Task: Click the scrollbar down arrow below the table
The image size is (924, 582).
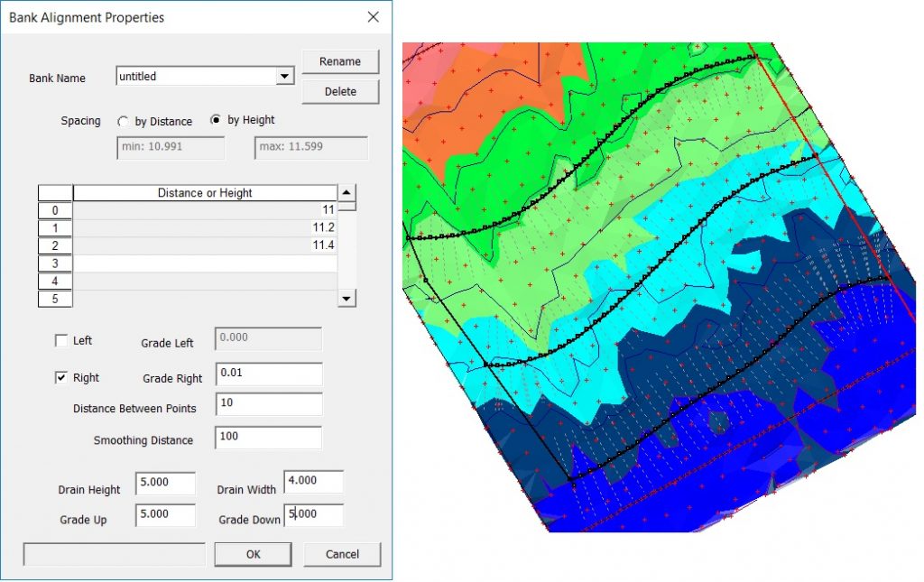Action: 346,298
